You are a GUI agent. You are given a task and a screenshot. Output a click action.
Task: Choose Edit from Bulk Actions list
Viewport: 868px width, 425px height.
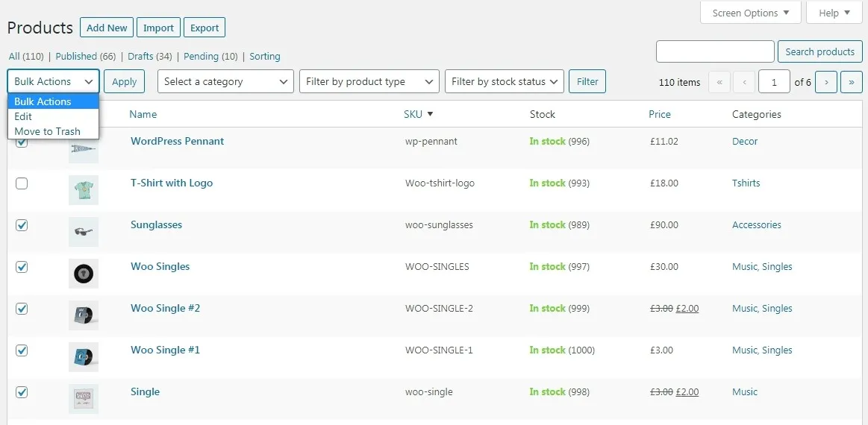24,116
